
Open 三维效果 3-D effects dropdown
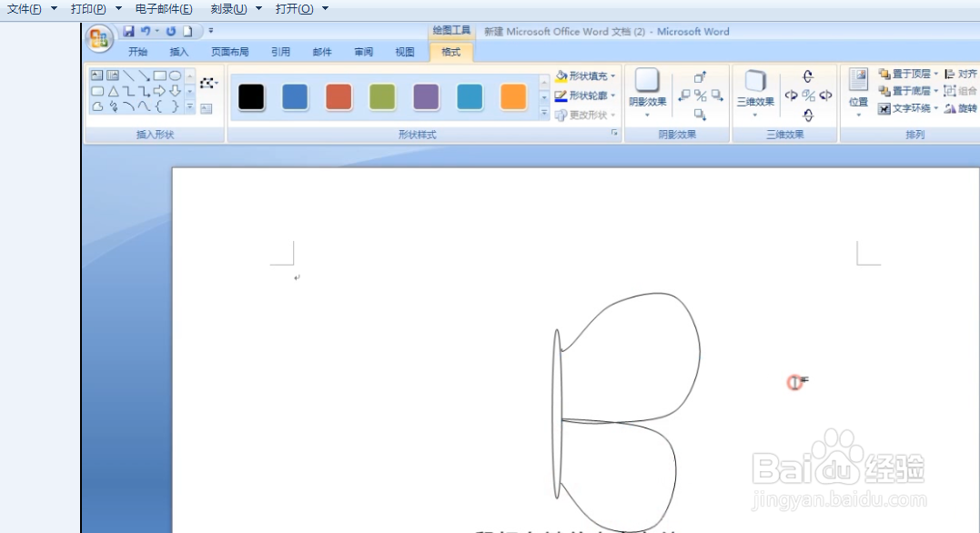pyautogui.click(x=755, y=93)
